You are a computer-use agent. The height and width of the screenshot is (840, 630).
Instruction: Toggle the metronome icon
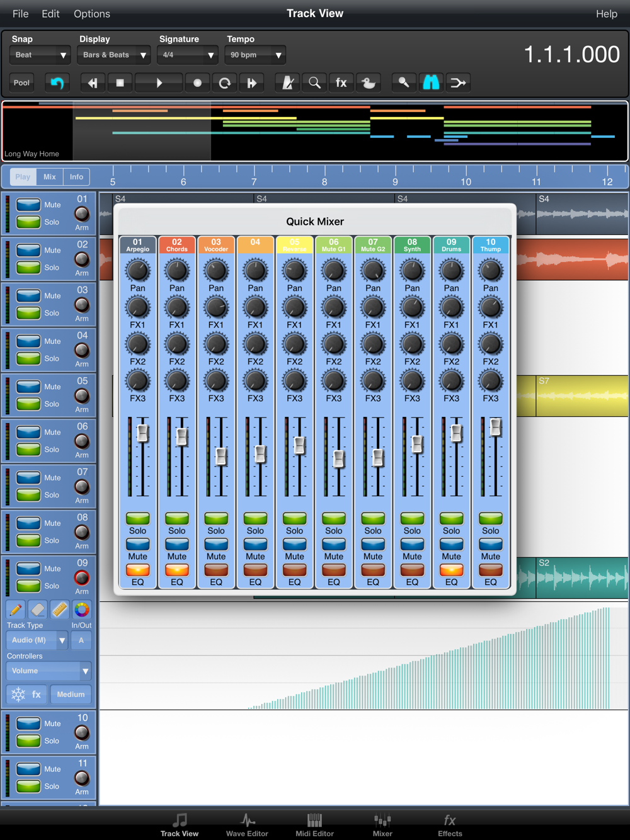(287, 82)
